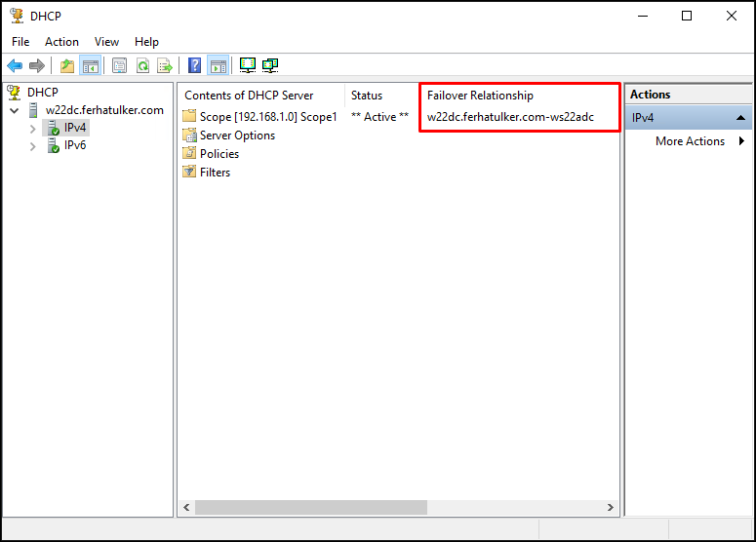756x542 pixels.
Task: Click the Policies folder icon
Action: point(189,153)
